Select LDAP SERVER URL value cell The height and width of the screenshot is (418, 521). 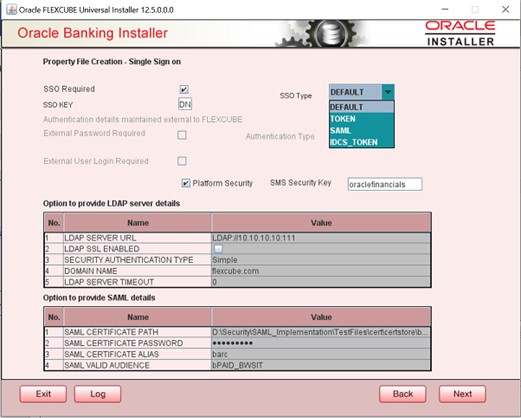point(321,238)
